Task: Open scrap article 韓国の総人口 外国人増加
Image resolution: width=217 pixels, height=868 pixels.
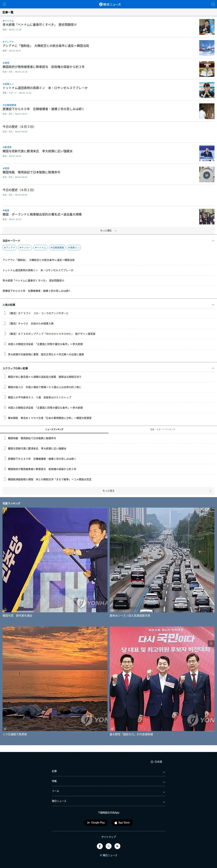Action: tap(45, 387)
